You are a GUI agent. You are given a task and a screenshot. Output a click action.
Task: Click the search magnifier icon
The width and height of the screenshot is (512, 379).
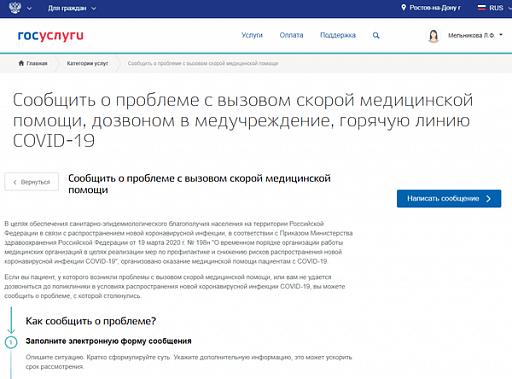click(x=376, y=35)
